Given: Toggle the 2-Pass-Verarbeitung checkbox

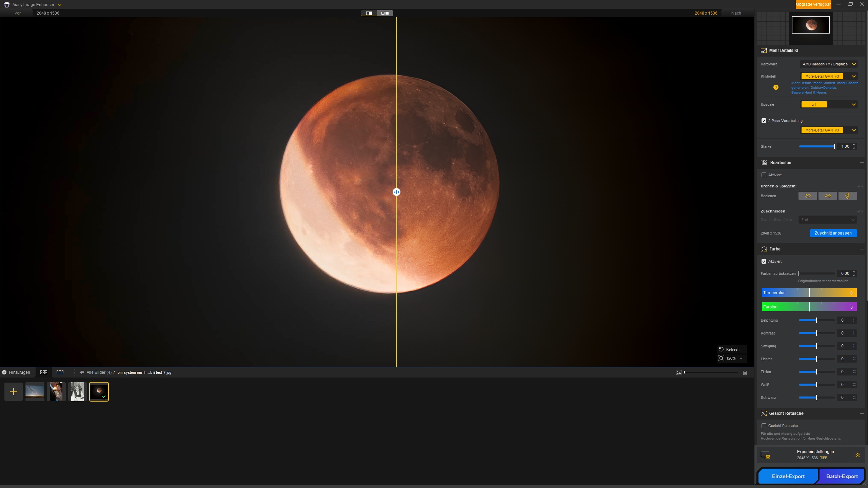Looking at the screenshot, I should tap(764, 121).
